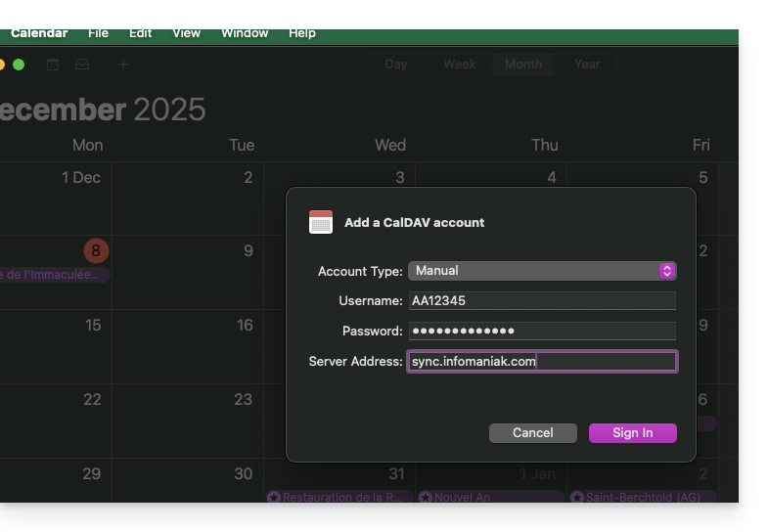
Task: Switch to Year view
Action: point(587,65)
